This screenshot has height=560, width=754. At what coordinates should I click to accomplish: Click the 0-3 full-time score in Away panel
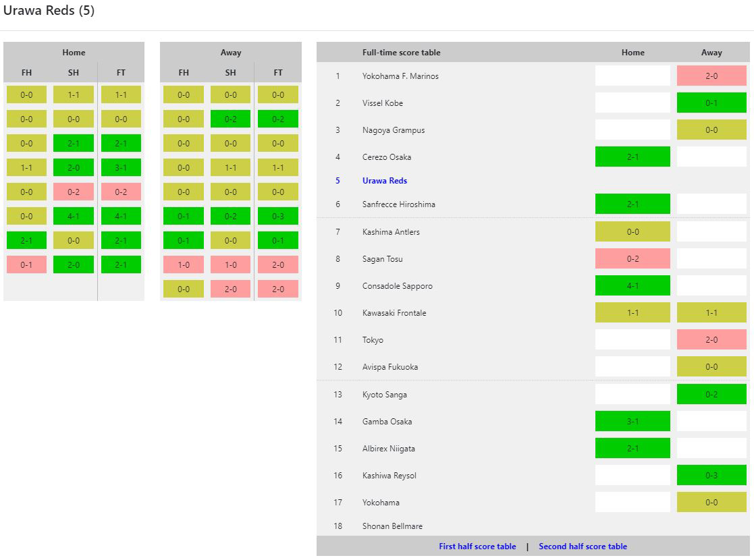(x=278, y=217)
